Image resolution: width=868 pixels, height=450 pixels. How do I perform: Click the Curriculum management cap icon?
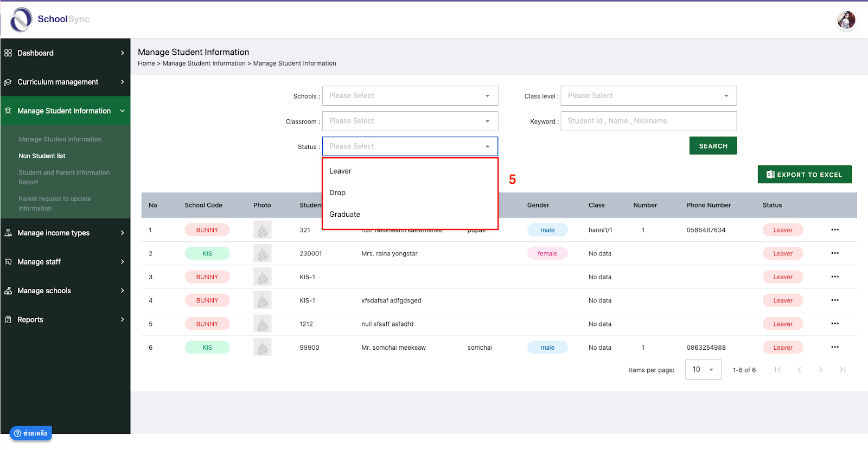[x=8, y=82]
